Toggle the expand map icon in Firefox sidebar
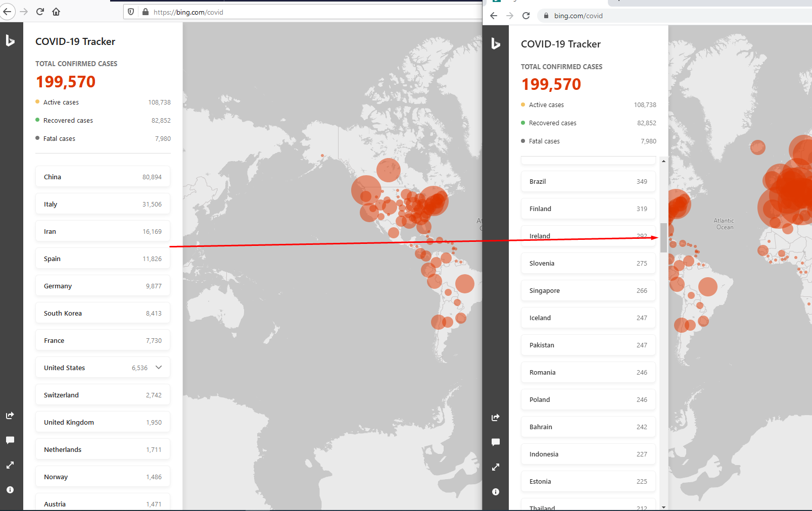812x511 pixels. point(10,465)
